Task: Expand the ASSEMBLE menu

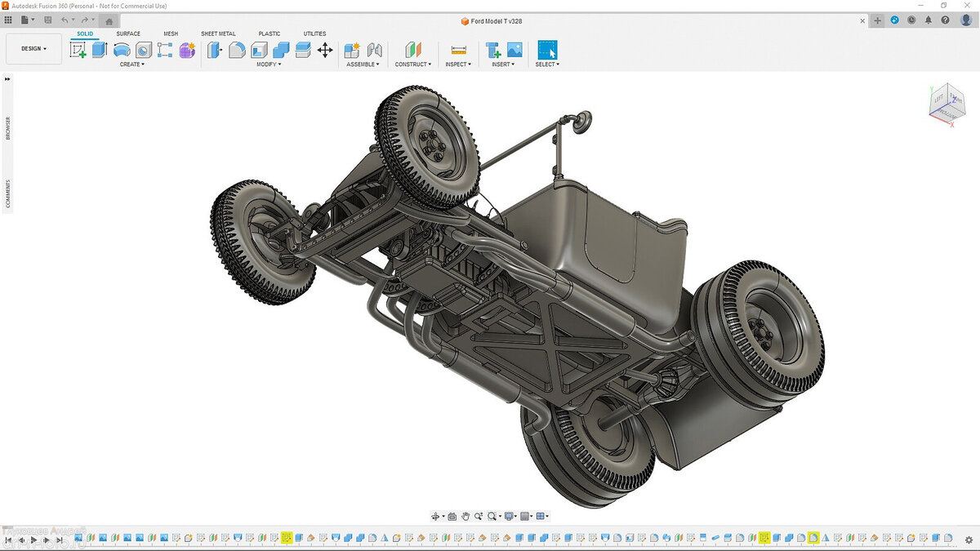Action: (x=363, y=64)
